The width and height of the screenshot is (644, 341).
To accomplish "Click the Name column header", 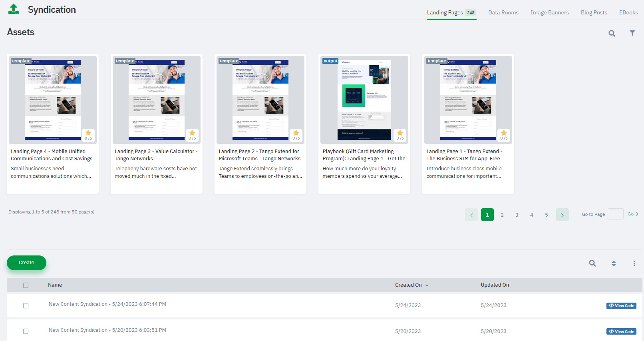I will [x=55, y=285].
